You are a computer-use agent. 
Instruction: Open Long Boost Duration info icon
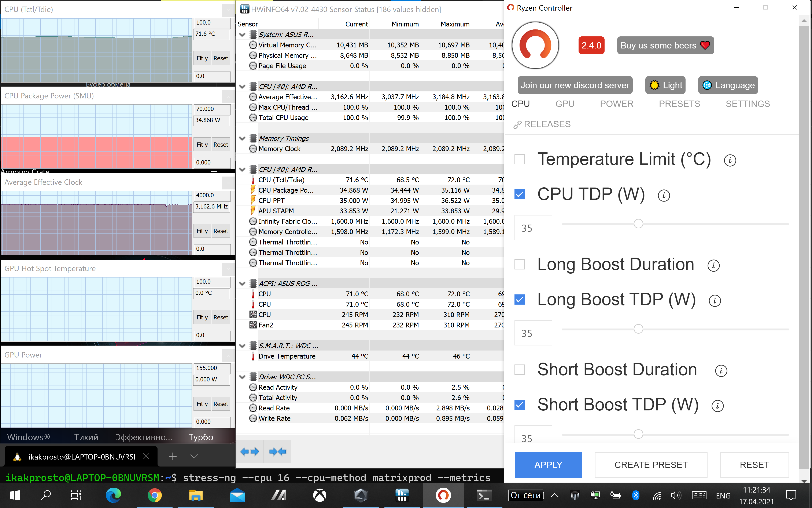click(713, 266)
